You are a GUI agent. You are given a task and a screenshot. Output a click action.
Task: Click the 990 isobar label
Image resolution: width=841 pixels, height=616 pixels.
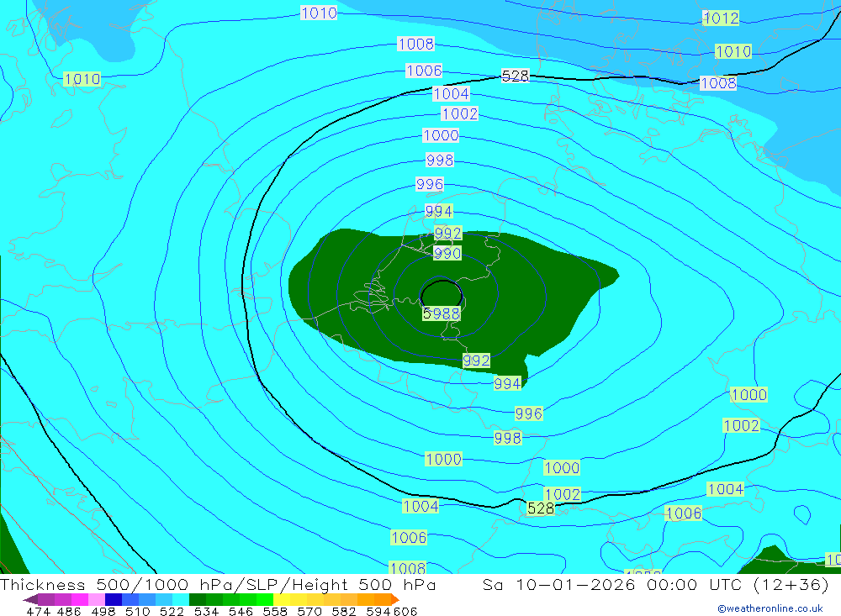coord(447,253)
